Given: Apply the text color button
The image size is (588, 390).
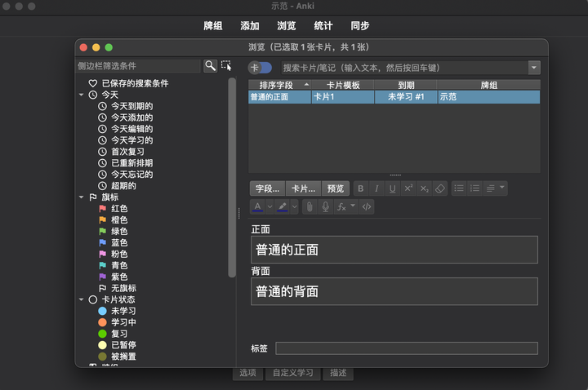Looking at the screenshot, I should 257,206.
